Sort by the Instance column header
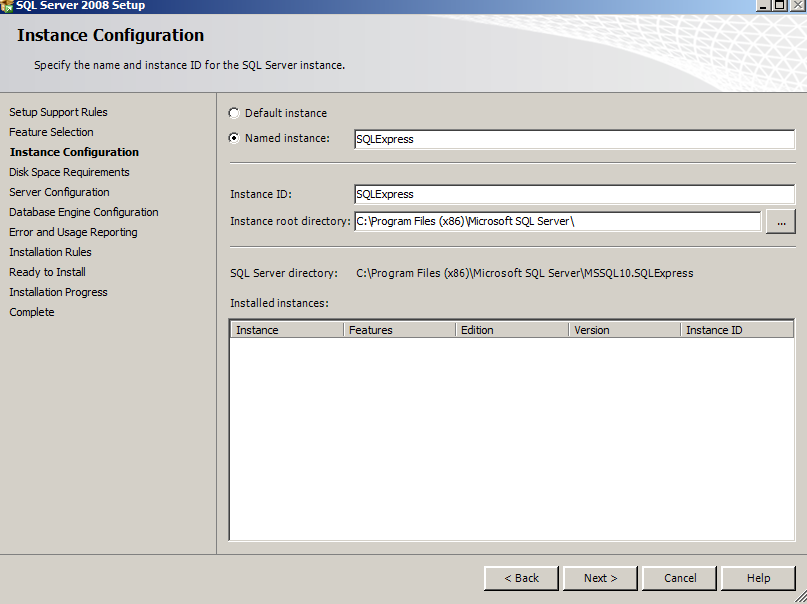This screenshot has width=807, height=604. click(x=287, y=330)
